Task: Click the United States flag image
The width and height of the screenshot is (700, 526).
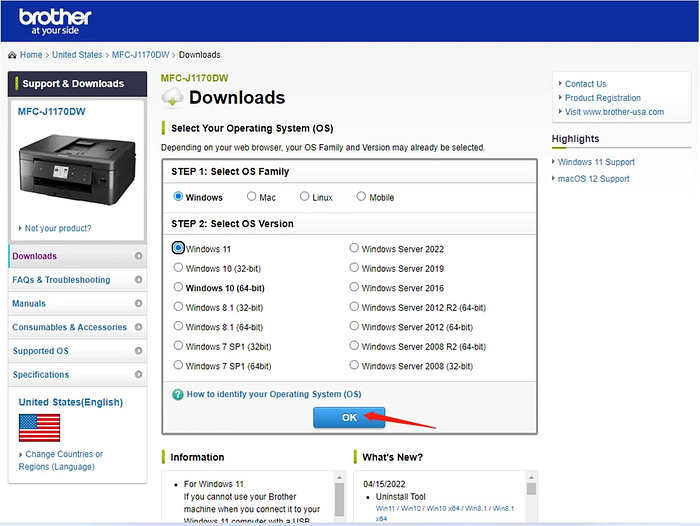Action: (39, 427)
